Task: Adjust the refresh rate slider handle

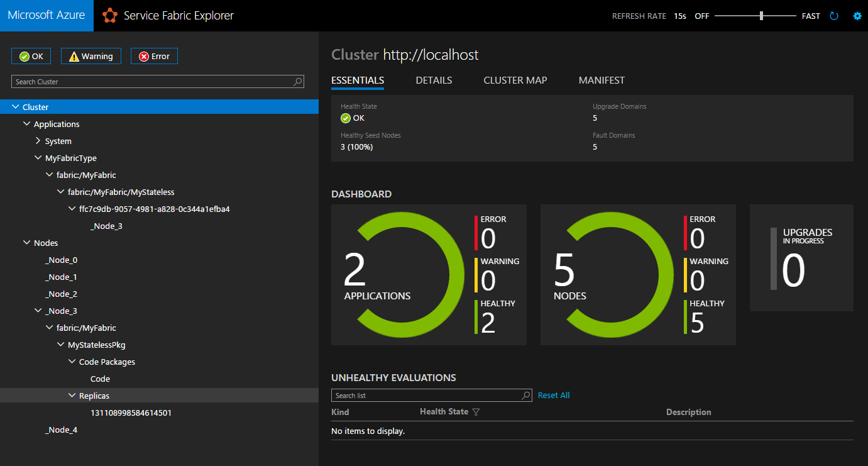Action: pyautogui.click(x=761, y=16)
